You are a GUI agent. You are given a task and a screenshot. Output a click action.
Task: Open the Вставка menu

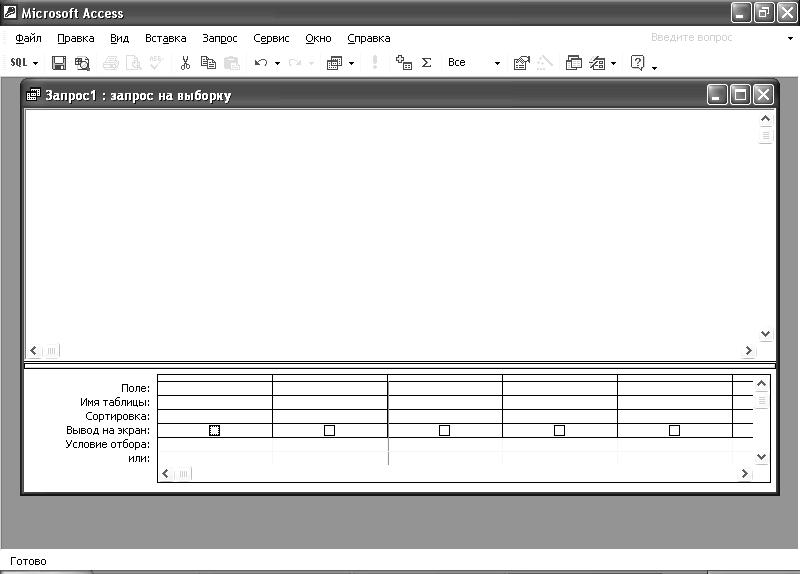tap(165, 38)
